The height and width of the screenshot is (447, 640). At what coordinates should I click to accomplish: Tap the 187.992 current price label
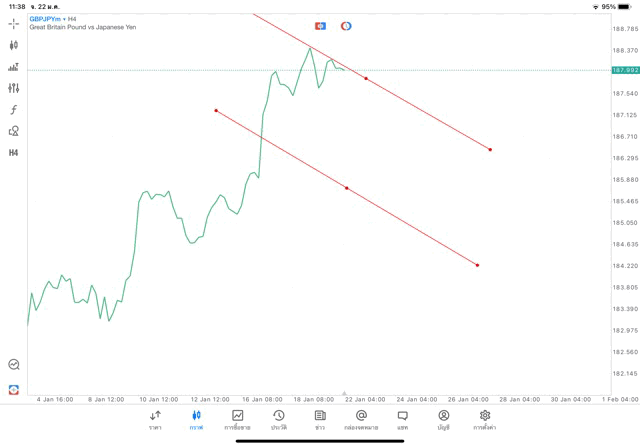point(625,70)
